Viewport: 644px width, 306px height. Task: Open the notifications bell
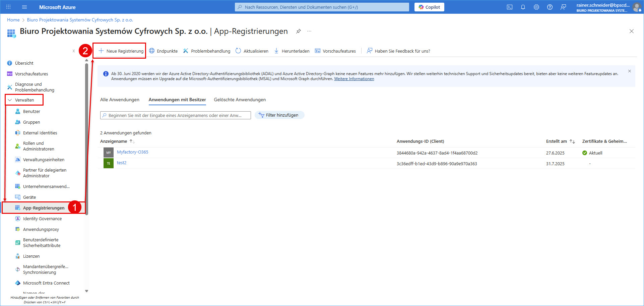[x=523, y=7]
